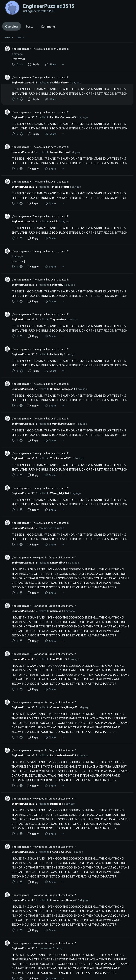
Task: Click Reply under Warm_Ad_7944 comment
Action: (33, 510)
